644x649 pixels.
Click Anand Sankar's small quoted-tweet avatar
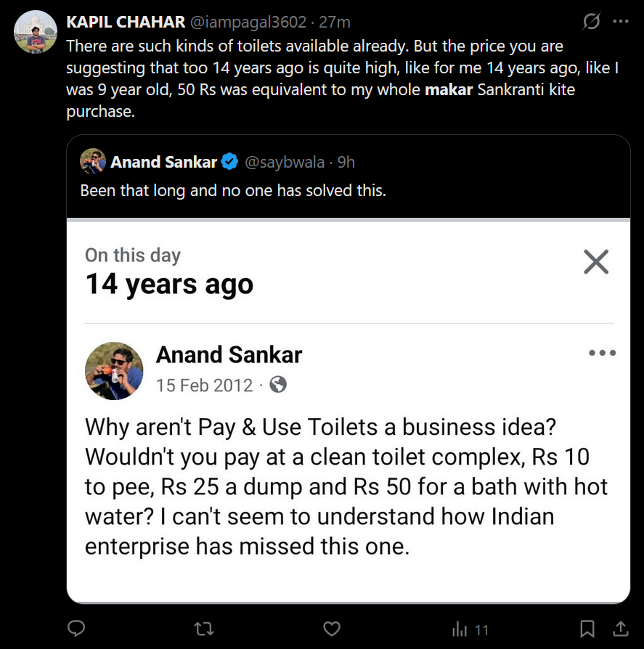(93, 161)
